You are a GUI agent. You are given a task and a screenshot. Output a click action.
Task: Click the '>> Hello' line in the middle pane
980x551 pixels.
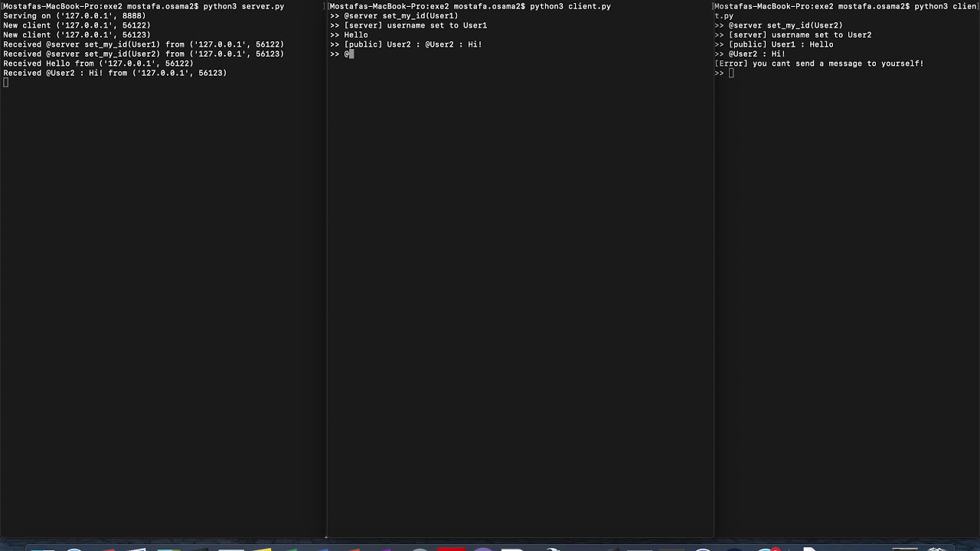pyautogui.click(x=349, y=35)
